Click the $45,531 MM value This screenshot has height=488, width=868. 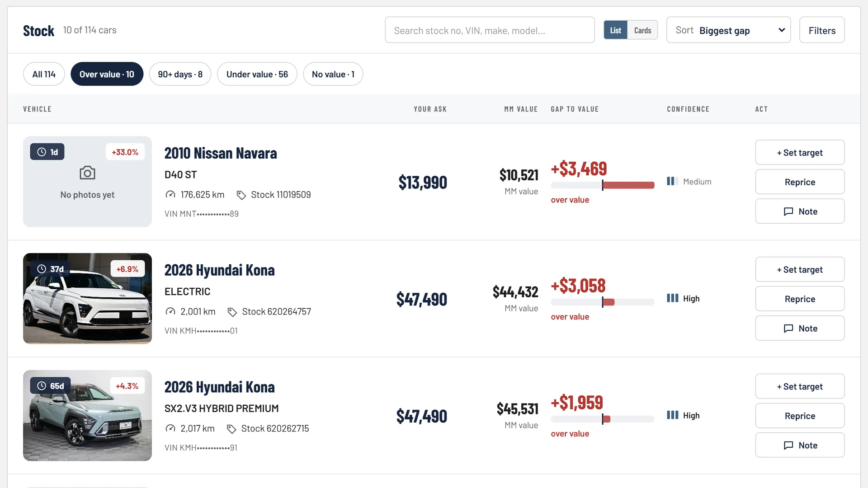[517, 409]
